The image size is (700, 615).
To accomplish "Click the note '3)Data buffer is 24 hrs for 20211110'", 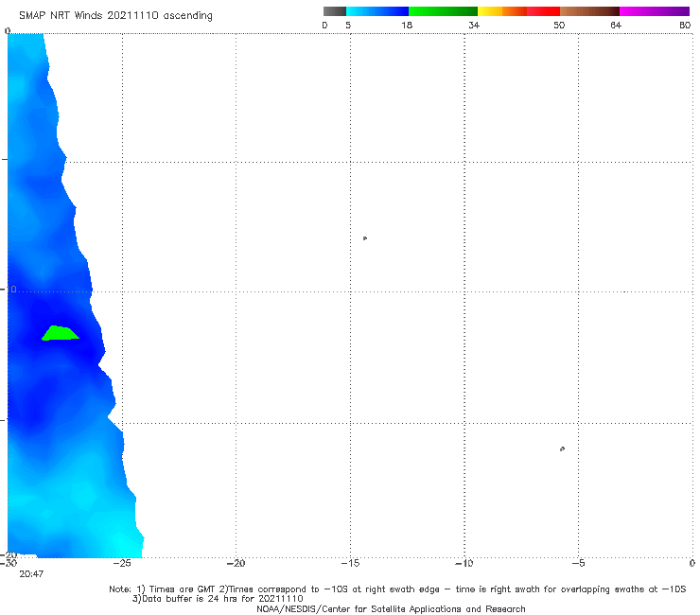I will [218, 599].
